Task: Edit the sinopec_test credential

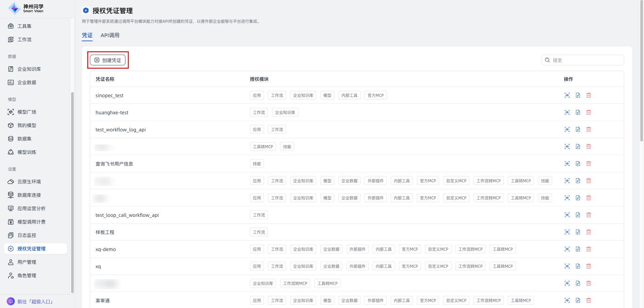Action: coord(578,95)
